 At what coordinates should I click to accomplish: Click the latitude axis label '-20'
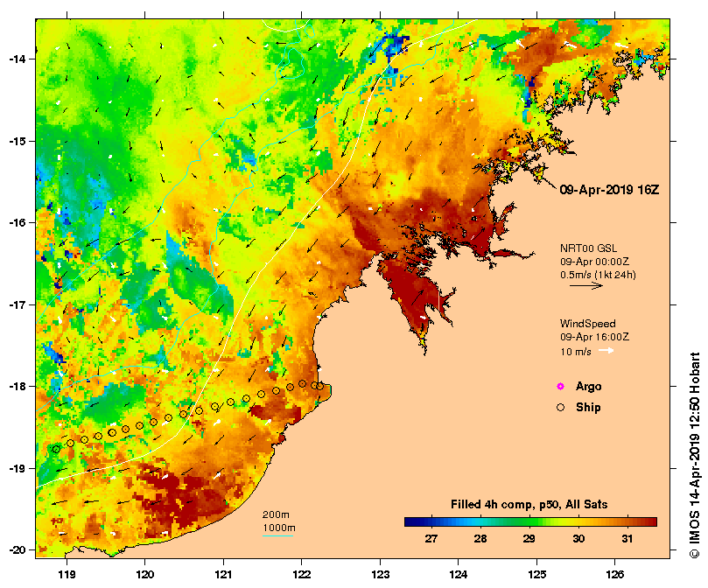18,550
